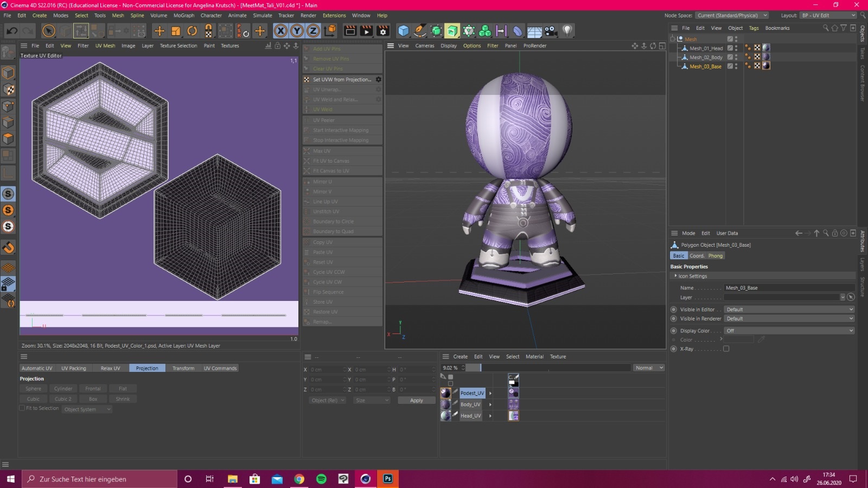Viewport: 868px width, 488px height.
Task: Click the Apply button in coordinates panel
Action: pos(416,401)
